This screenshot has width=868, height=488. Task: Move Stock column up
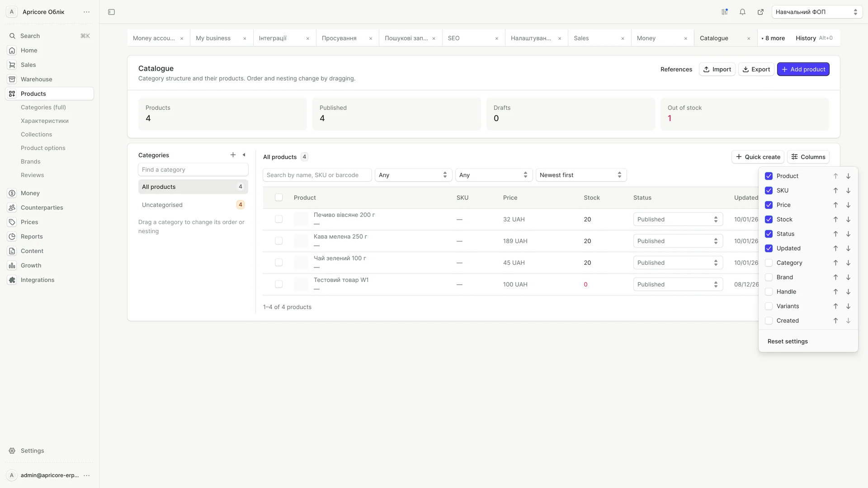pos(835,220)
